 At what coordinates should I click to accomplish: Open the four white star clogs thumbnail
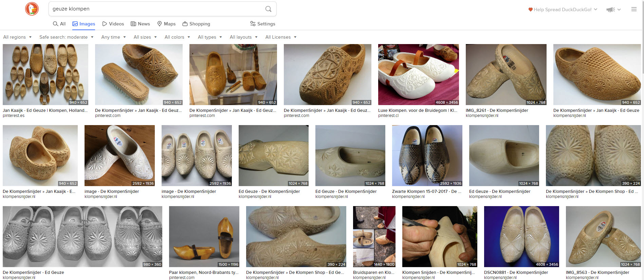(197, 156)
